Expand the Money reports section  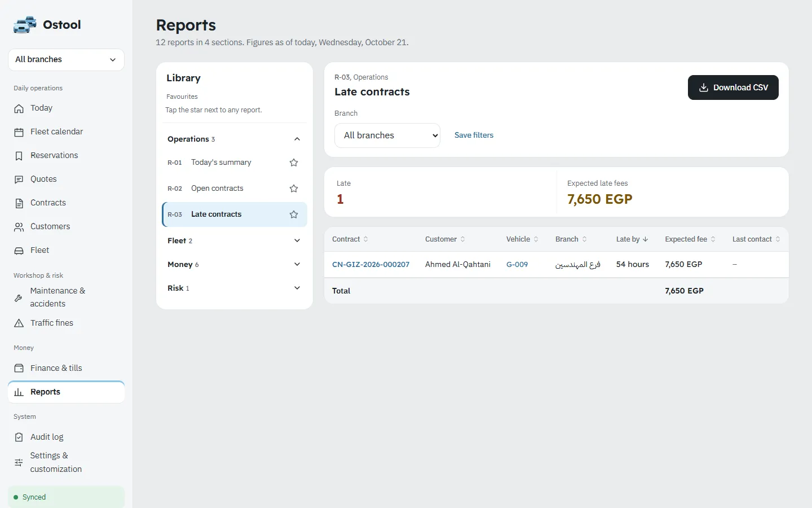point(235,264)
